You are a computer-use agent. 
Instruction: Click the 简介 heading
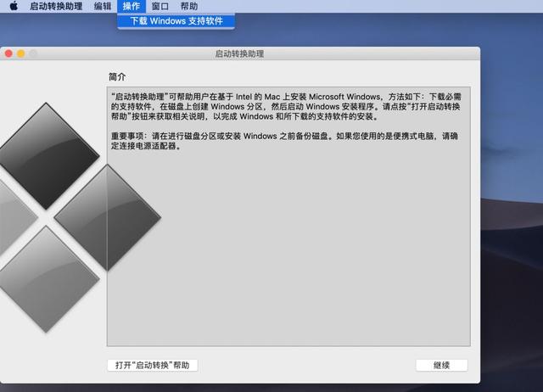[x=117, y=77]
